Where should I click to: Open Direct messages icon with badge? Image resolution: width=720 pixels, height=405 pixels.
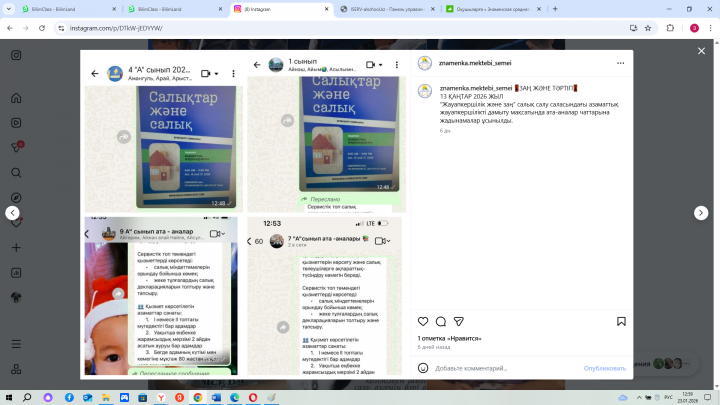click(x=17, y=147)
